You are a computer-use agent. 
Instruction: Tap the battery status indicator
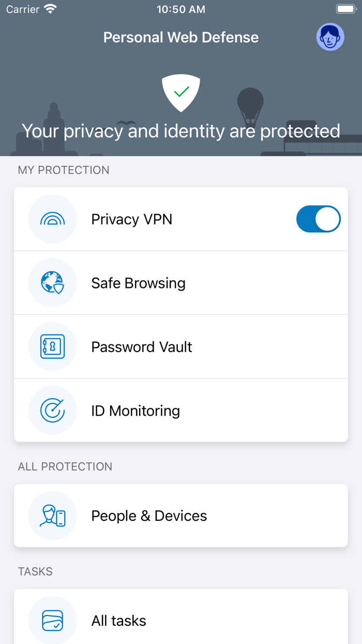click(x=345, y=8)
